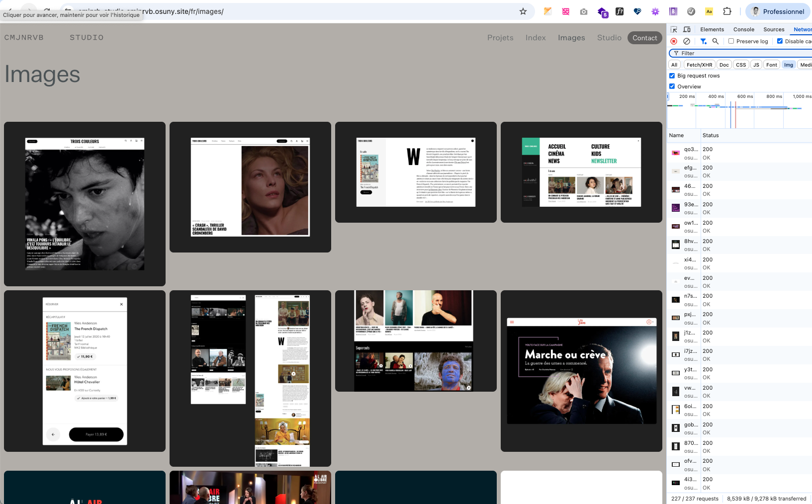Toggle the network filter funnel icon
This screenshot has height=504, width=812.
point(703,41)
